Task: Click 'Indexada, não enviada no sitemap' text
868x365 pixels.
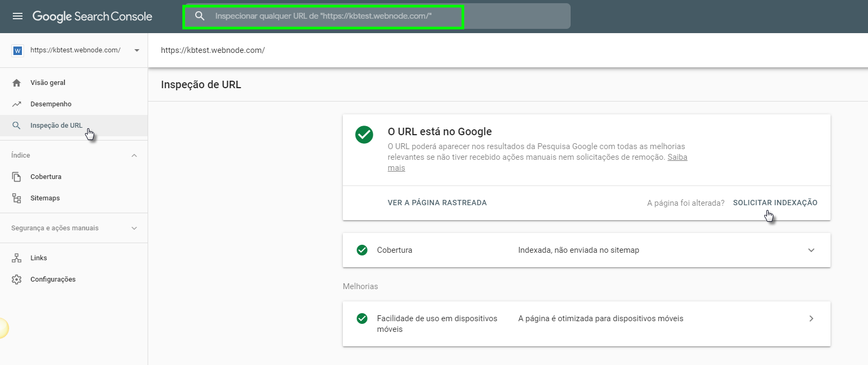Action: tap(579, 250)
